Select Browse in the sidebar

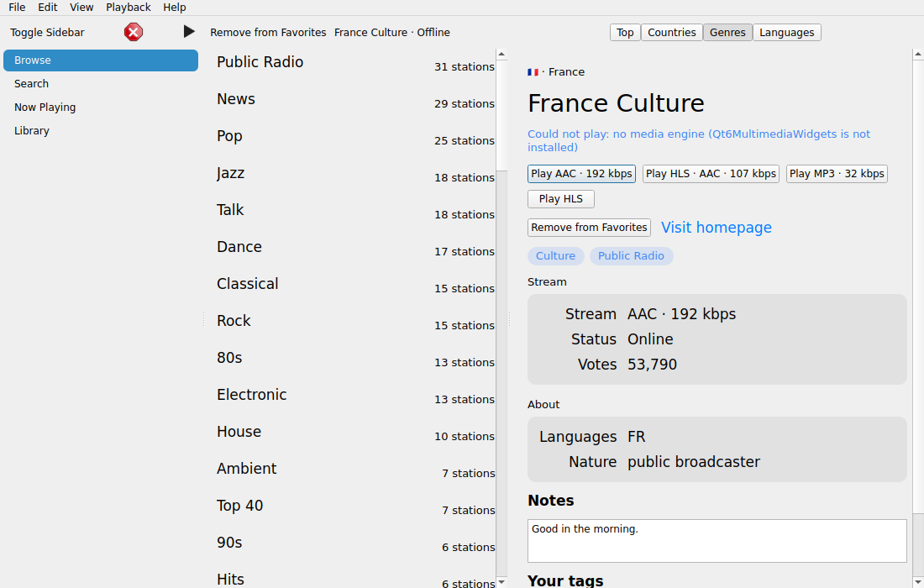(101, 60)
